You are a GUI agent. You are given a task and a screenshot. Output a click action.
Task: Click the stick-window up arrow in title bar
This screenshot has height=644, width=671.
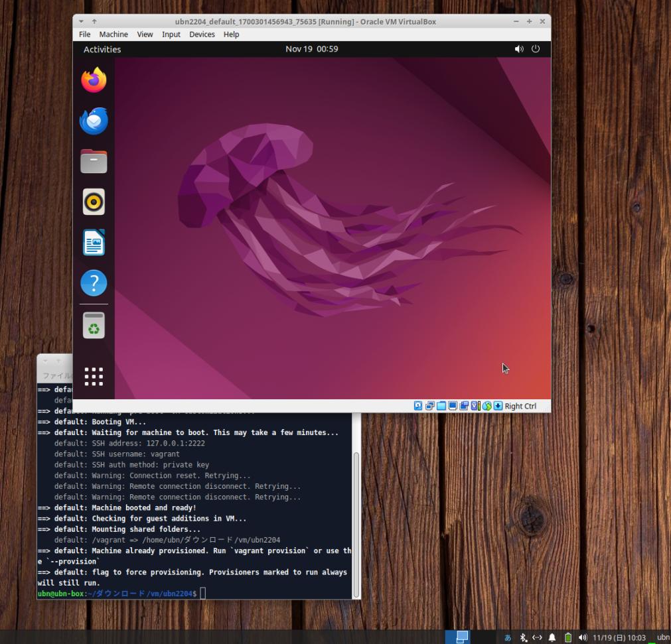click(x=94, y=21)
